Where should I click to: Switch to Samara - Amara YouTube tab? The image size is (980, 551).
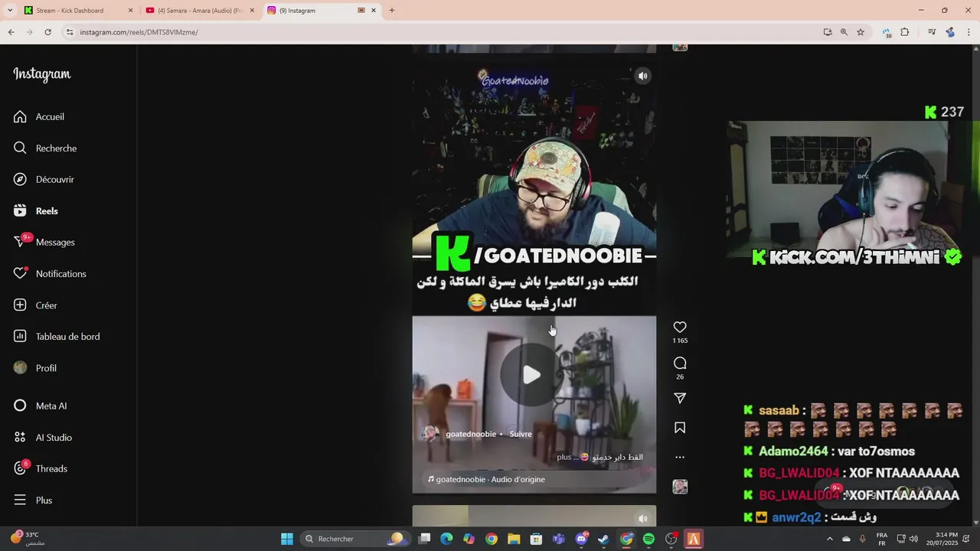tap(199, 11)
